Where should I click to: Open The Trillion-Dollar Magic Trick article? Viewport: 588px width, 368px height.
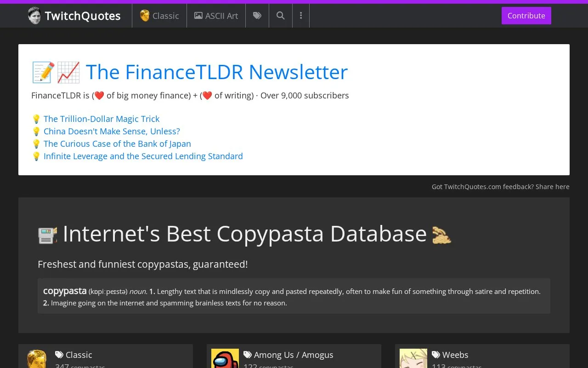(x=102, y=119)
